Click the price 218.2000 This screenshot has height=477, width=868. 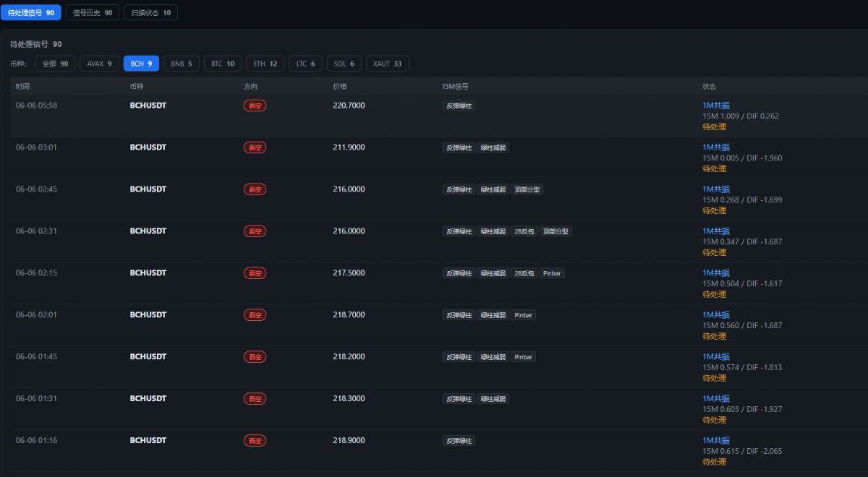tap(349, 357)
